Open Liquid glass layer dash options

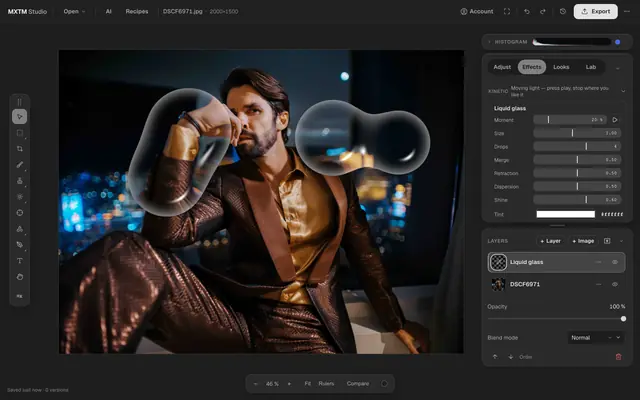click(x=598, y=262)
